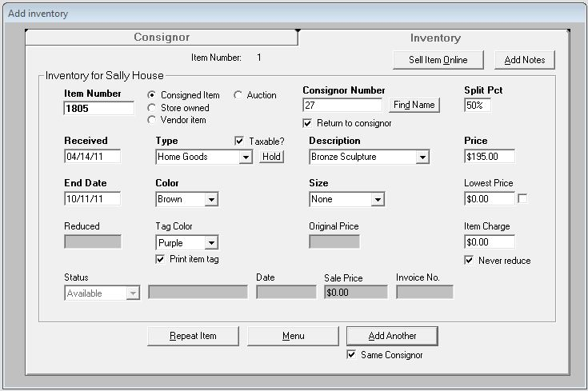Select the Inventory tab
The image size is (588, 391).
coord(435,38)
